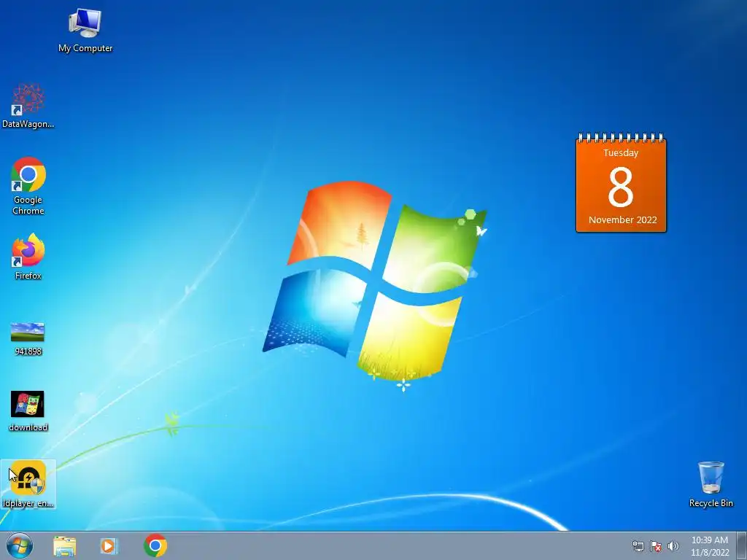The image size is (747, 560).
Task: Click the orange calendar gadget
Action: pyautogui.click(x=621, y=183)
